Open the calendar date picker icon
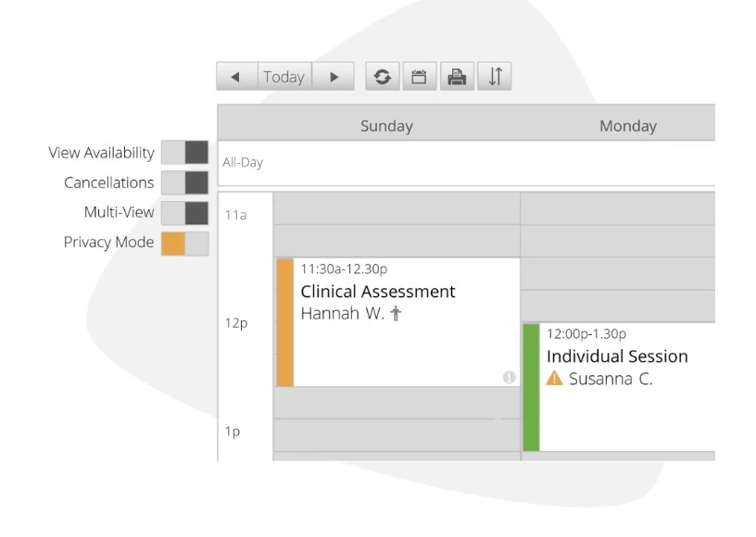Screen dimensions: 756x537 coord(420,76)
